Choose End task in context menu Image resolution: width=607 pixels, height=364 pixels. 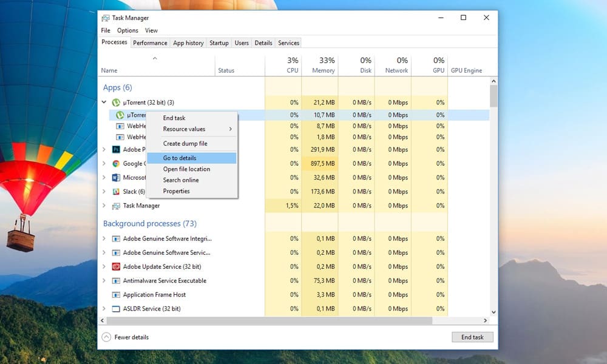[x=174, y=118]
